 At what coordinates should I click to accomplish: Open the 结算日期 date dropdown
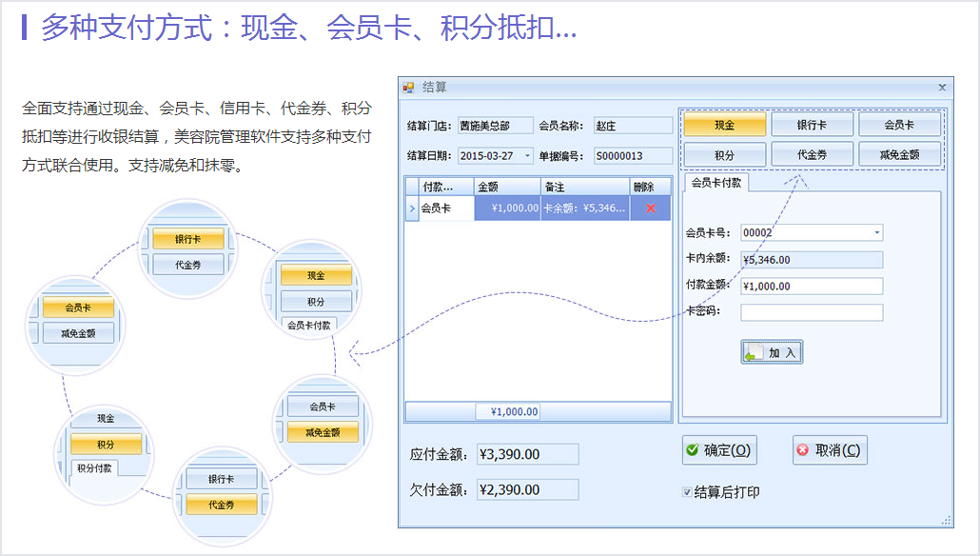(x=528, y=156)
